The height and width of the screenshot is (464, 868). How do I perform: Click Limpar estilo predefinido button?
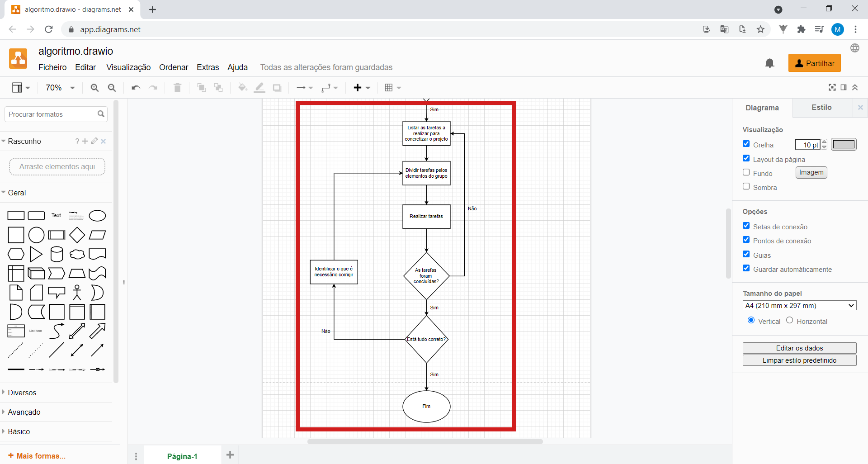(799, 360)
